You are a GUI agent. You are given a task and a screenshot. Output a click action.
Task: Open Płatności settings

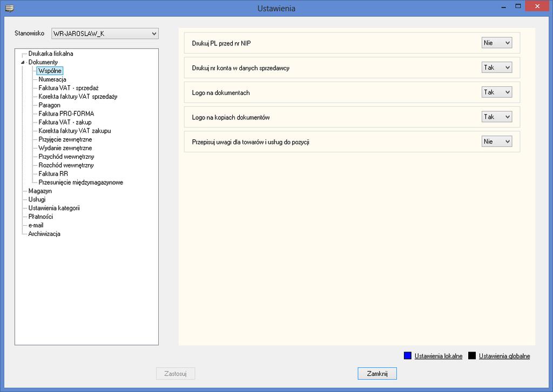coord(41,217)
